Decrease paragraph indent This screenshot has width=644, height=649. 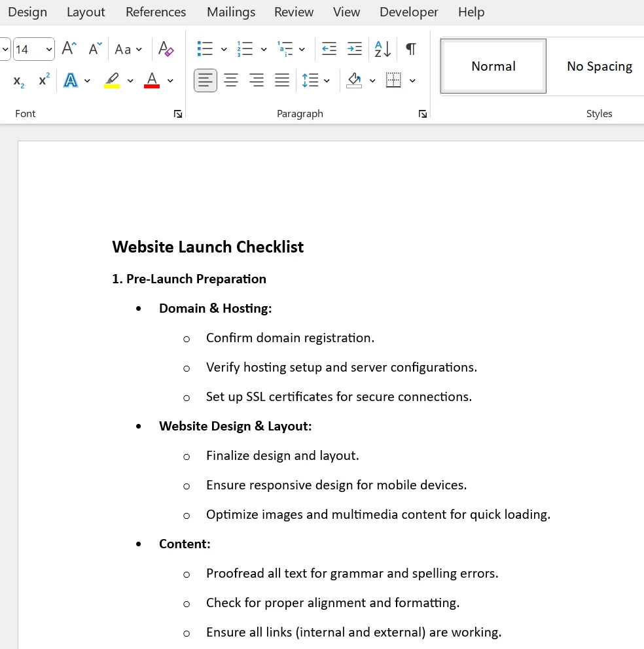pyautogui.click(x=329, y=49)
